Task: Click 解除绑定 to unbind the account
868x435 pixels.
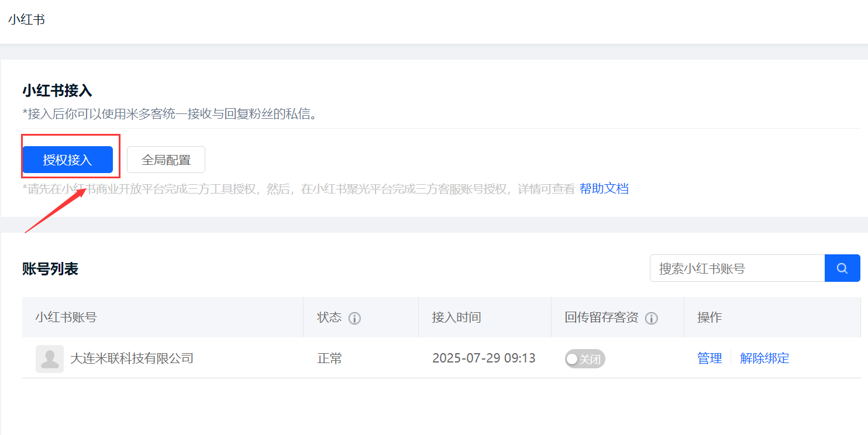Action: pyautogui.click(x=764, y=358)
